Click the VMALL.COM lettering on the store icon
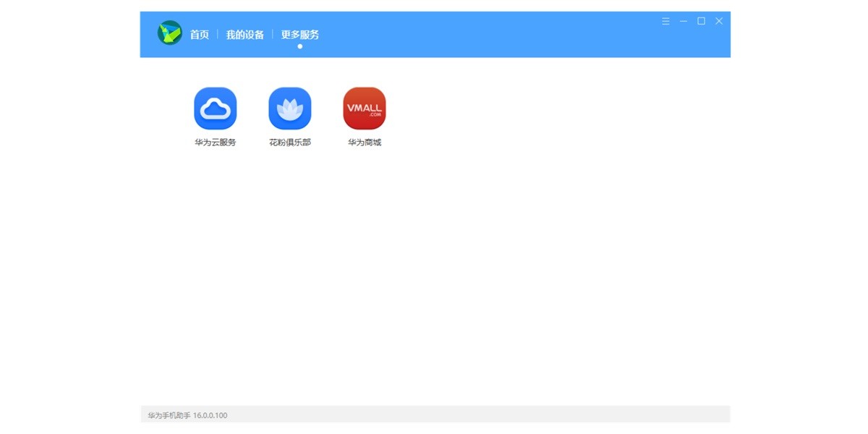This screenshot has height=434, width=868. (365, 107)
